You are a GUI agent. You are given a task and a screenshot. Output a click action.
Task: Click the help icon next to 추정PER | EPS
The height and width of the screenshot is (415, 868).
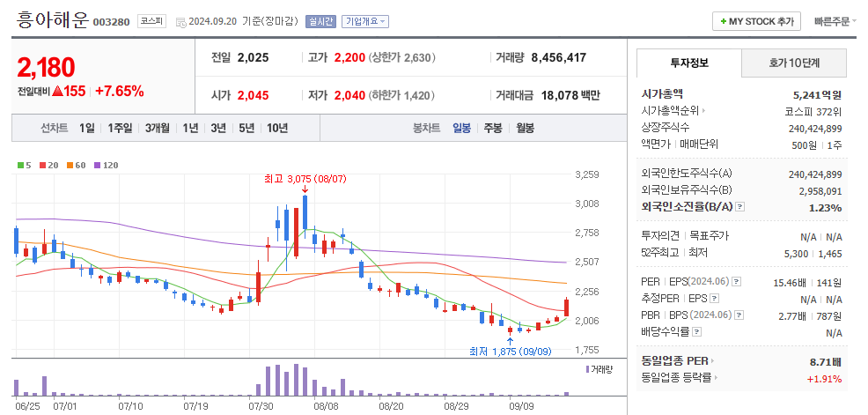click(715, 299)
